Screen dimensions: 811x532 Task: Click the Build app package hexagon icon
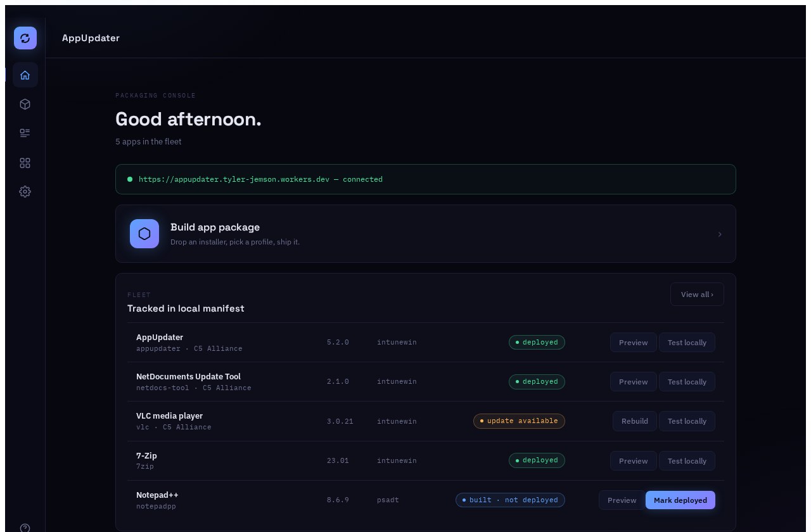coord(144,234)
